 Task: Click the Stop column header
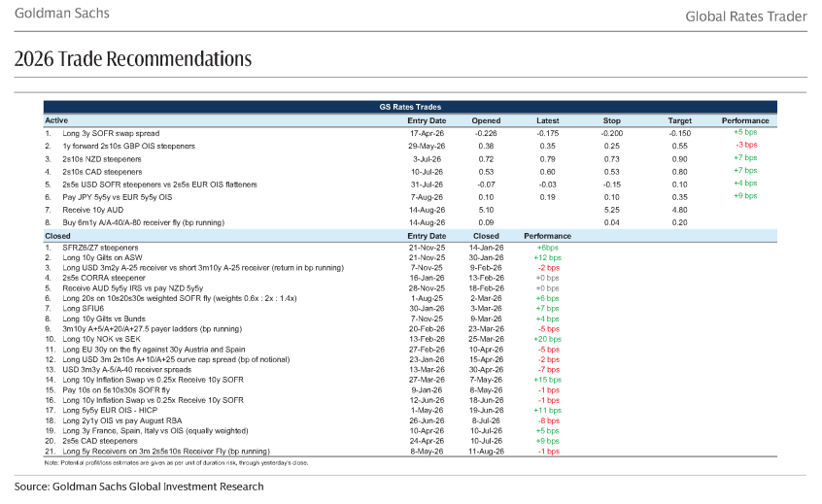[x=611, y=120]
